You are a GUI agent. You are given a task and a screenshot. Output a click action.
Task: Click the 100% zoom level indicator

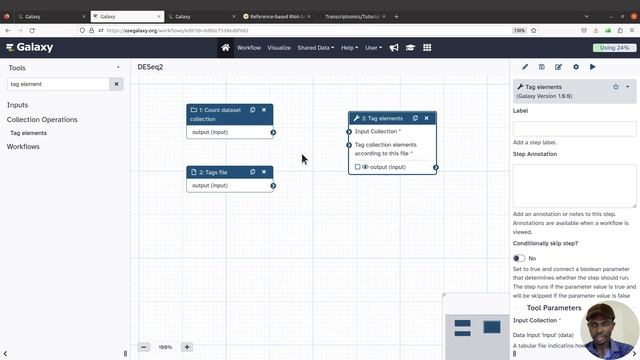click(165, 347)
